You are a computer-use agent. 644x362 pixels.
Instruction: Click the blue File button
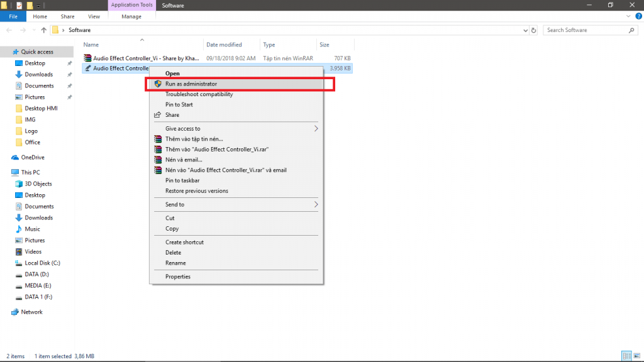pyautogui.click(x=13, y=16)
